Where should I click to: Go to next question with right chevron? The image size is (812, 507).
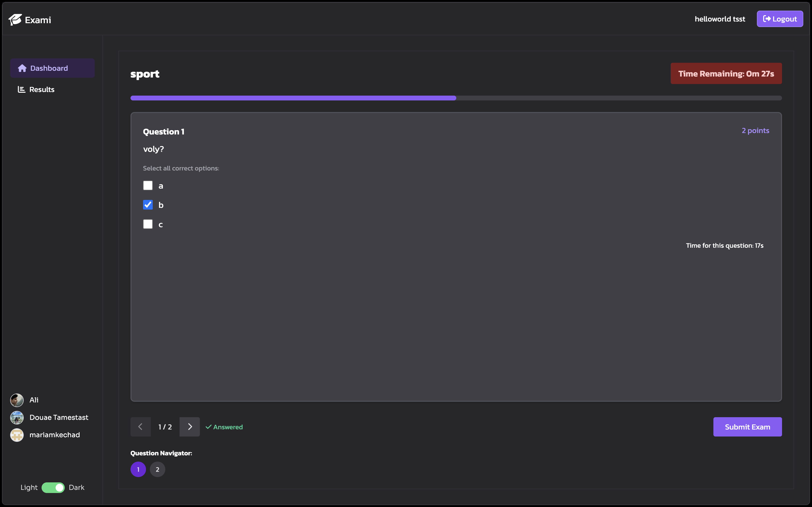(x=189, y=427)
